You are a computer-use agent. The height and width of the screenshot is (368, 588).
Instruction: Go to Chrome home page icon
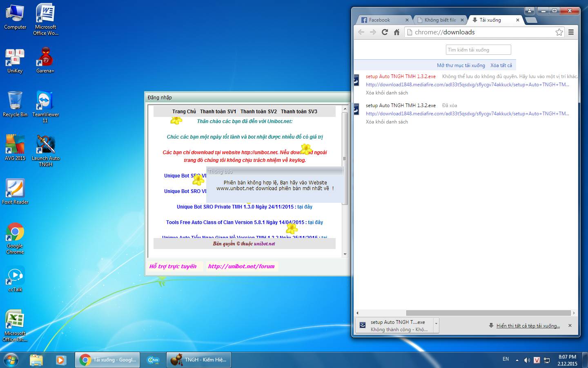pyautogui.click(x=396, y=32)
